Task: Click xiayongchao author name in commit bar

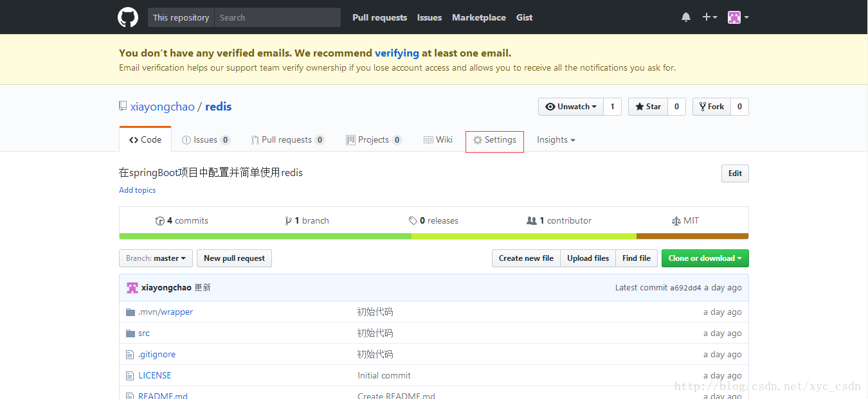Action: 167,288
